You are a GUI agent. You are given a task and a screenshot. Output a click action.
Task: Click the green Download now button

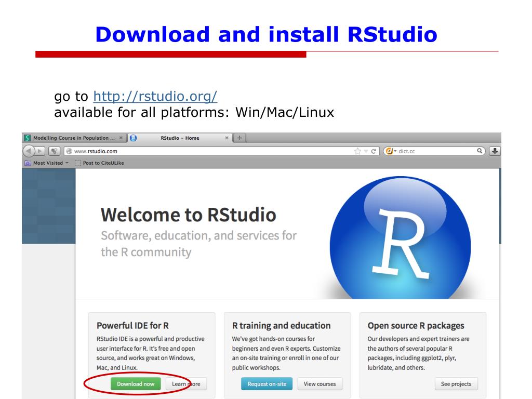pyautogui.click(x=136, y=384)
